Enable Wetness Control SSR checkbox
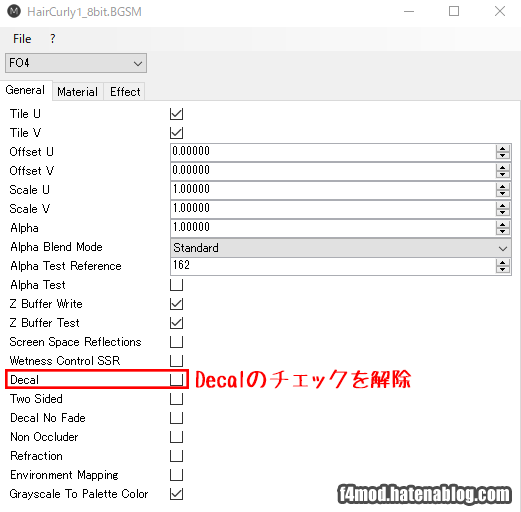 point(176,361)
